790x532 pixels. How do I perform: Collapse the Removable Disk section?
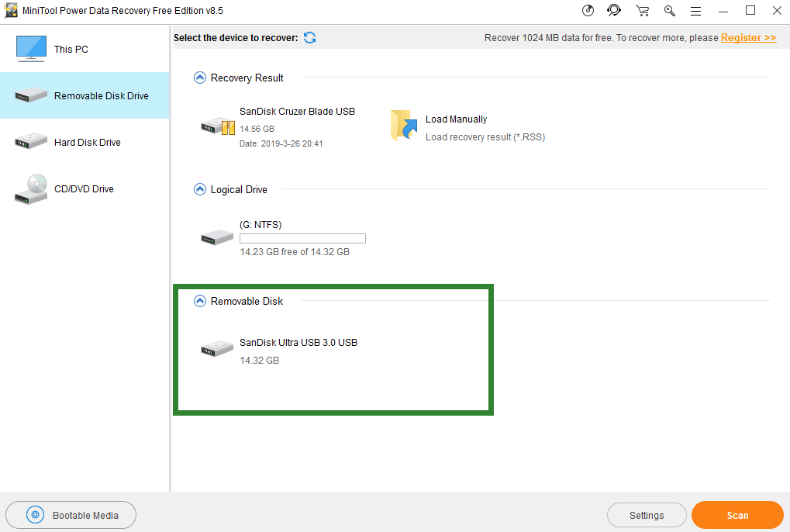(200, 301)
